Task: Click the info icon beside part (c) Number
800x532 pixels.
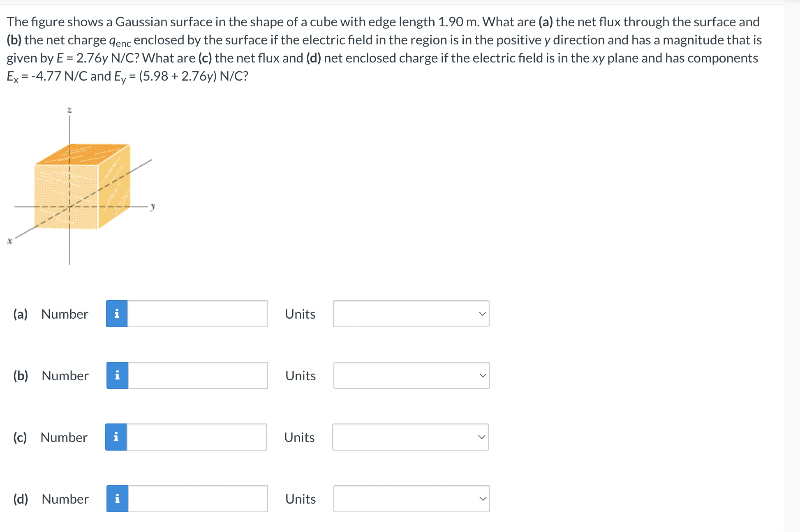Action: [x=117, y=437]
